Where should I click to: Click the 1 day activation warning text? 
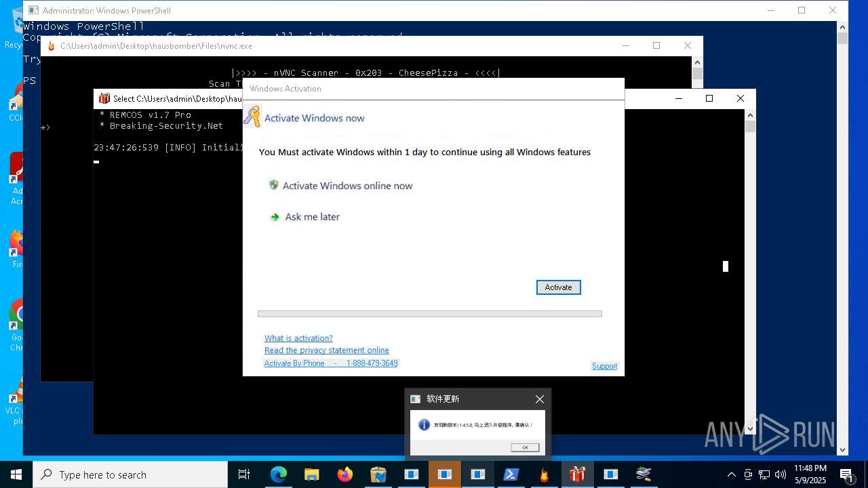coord(425,152)
